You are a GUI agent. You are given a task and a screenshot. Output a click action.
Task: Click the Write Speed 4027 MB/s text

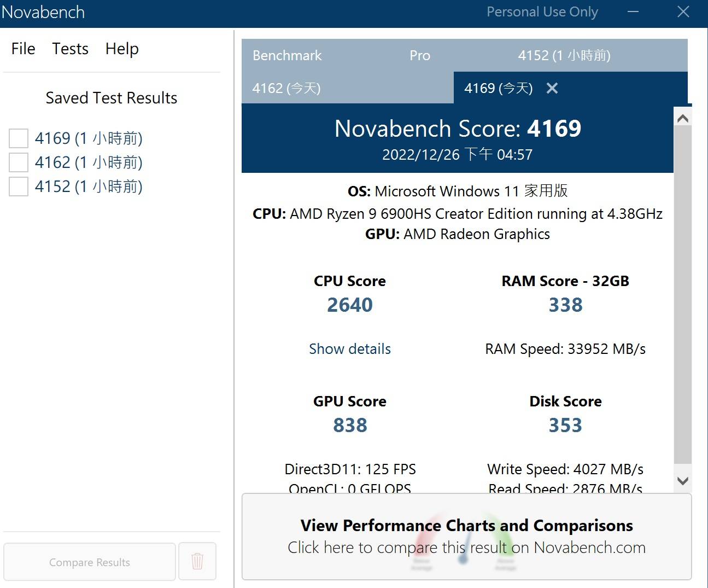click(565, 469)
